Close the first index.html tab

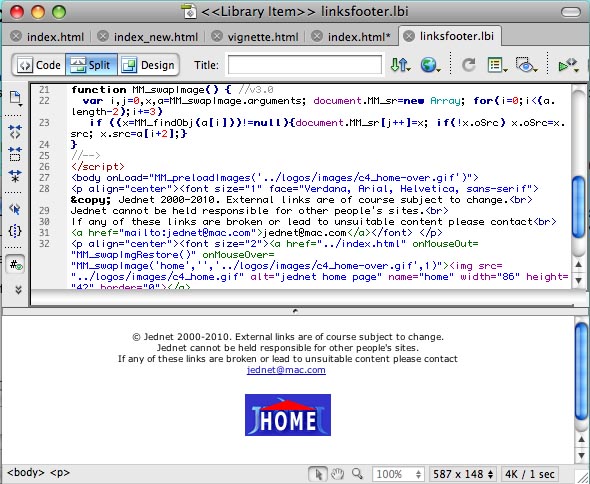pyautogui.click(x=16, y=36)
